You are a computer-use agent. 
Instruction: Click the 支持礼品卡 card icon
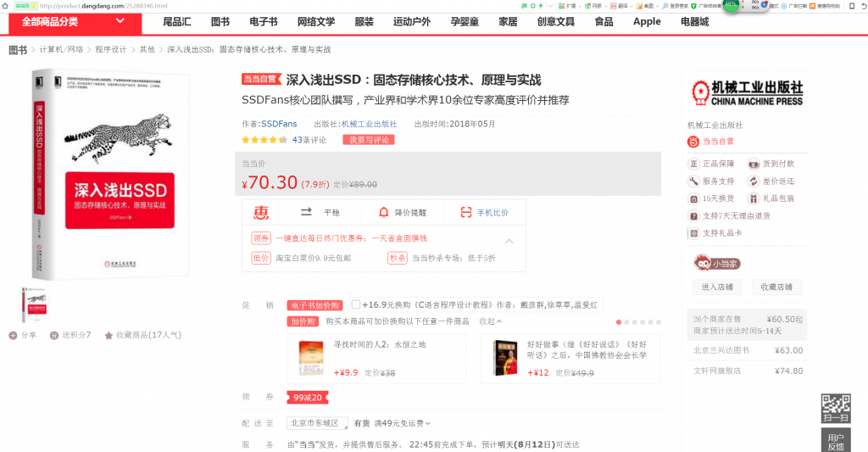coord(693,233)
